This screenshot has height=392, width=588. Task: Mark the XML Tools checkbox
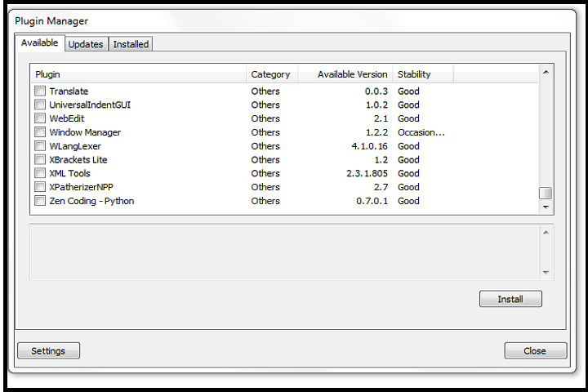pyautogui.click(x=40, y=174)
